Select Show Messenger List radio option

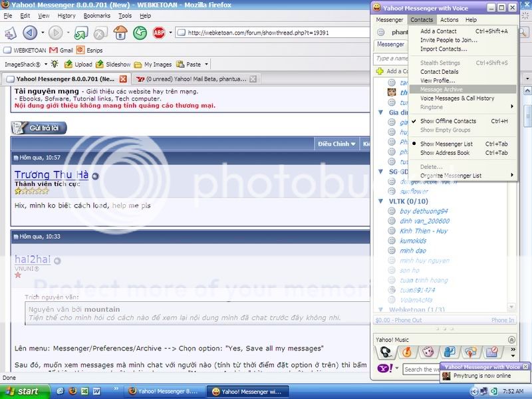pyautogui.click(x=446, y=144)
